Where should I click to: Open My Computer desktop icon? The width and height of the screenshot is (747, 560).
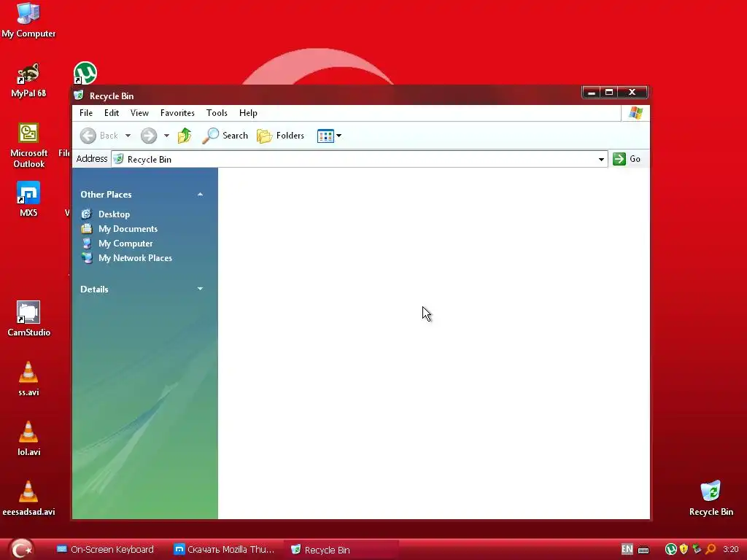[28, 20]
